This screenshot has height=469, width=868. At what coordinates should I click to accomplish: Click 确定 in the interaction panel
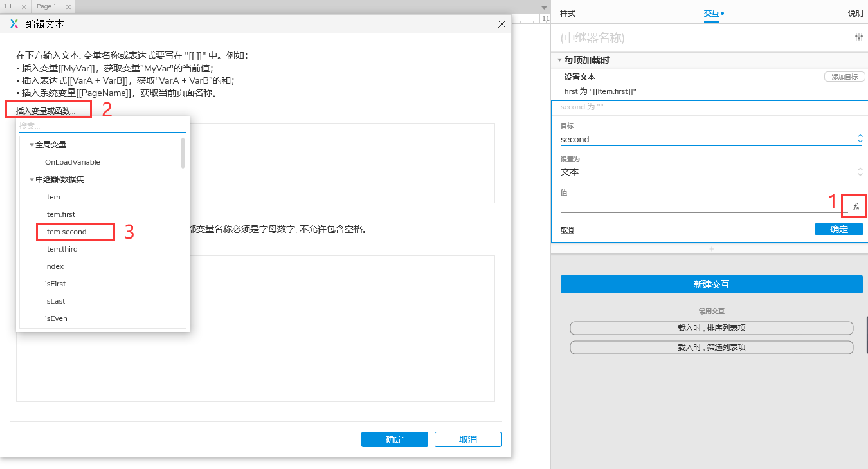click(839, 230)
